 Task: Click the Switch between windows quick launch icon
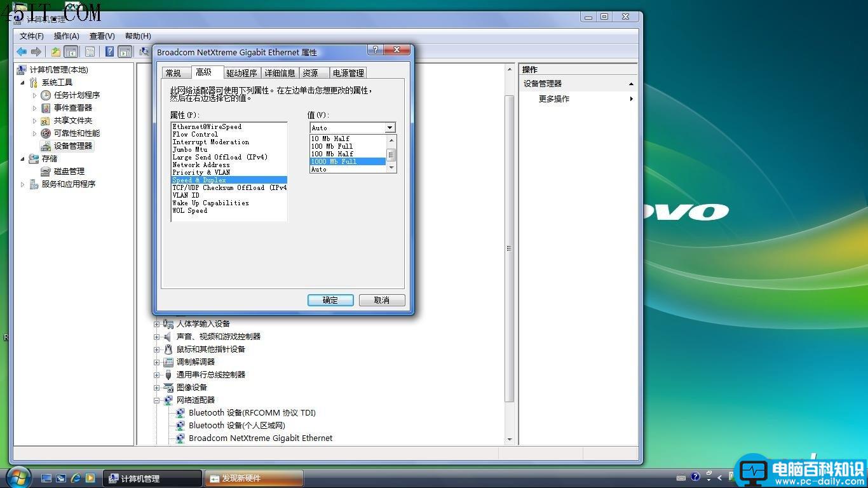(x=61, y=478)
